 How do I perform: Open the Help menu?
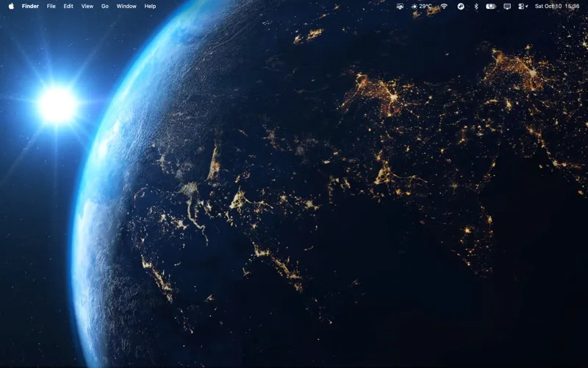(150, 6)
